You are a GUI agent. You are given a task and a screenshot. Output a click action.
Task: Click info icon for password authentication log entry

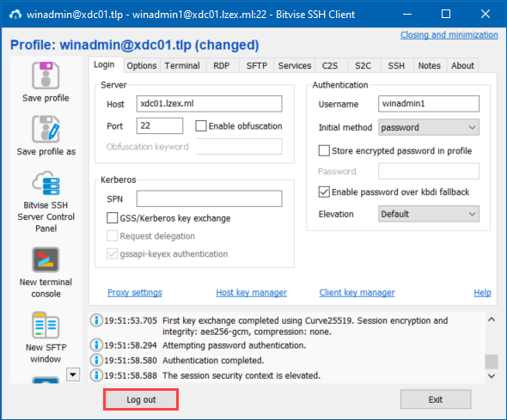[96, 345]
